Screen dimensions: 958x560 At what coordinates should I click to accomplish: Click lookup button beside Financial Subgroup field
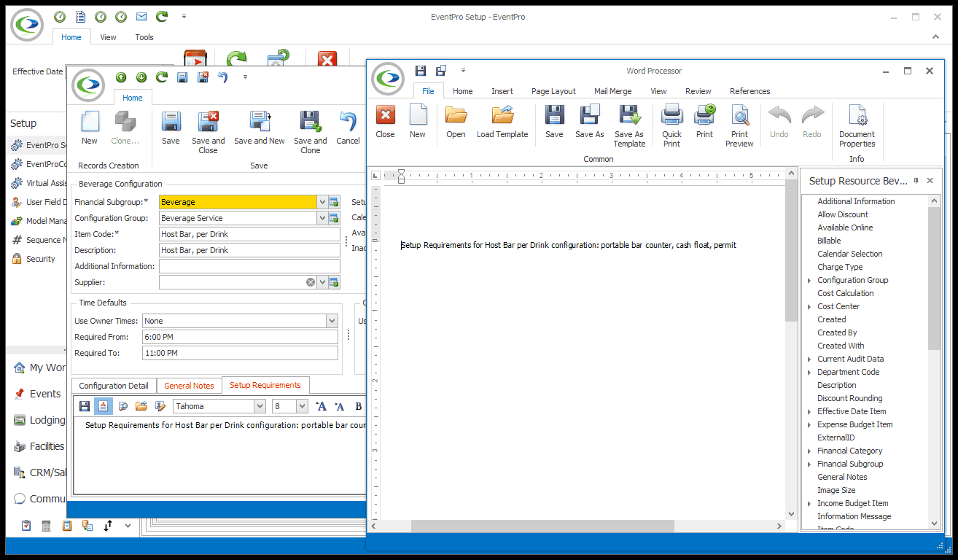tap(334, 202)
